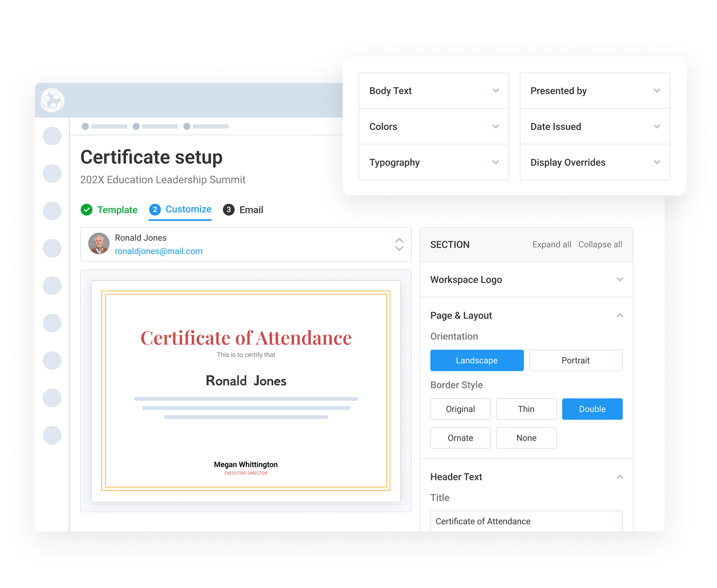
Task: Select Landscape orientation
Action: [477, 360]
